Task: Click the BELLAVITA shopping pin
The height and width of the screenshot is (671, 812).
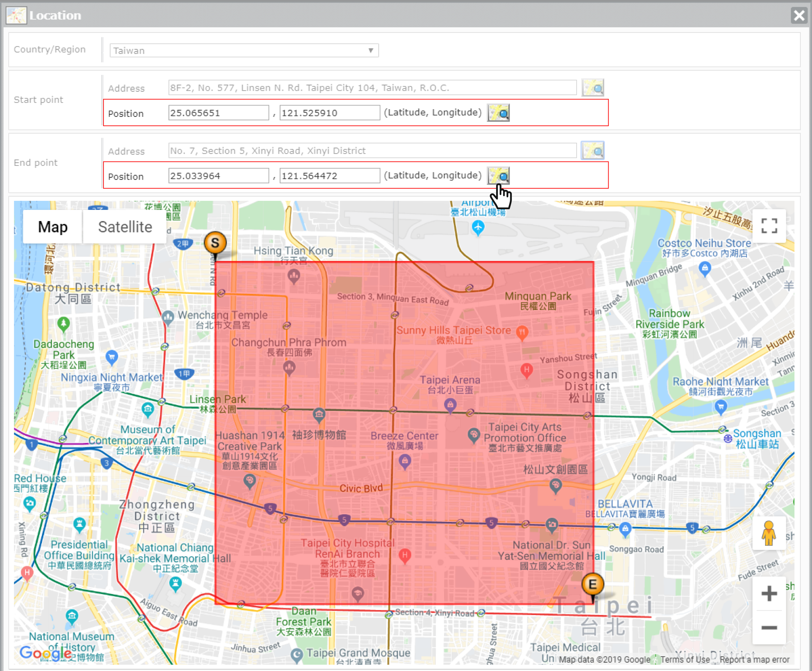Action: point(625,530)
